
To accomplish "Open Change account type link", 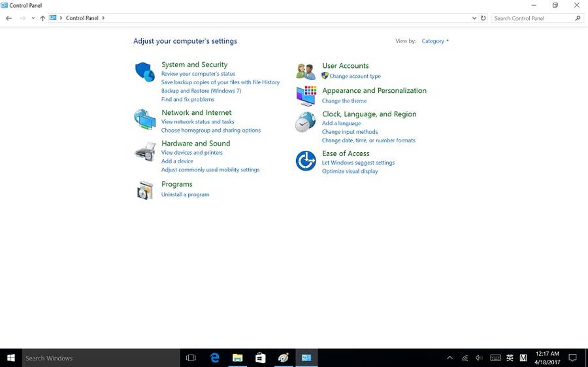I will (355, 76).
